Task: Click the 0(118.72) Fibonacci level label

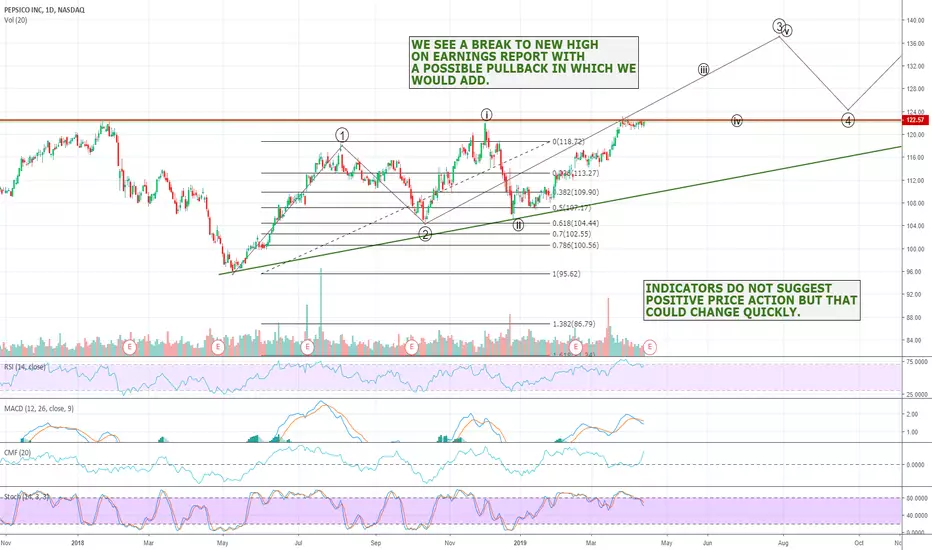Action: [568, 142]
